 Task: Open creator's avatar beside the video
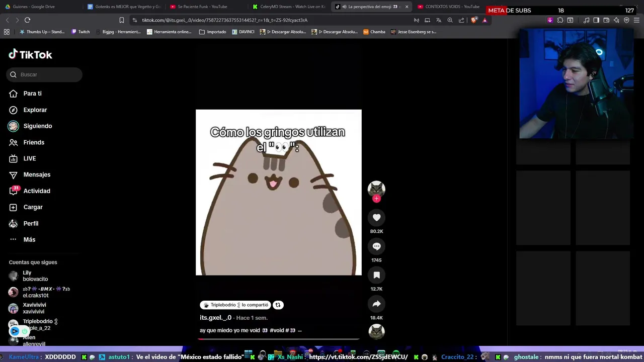tap(376, 189)
